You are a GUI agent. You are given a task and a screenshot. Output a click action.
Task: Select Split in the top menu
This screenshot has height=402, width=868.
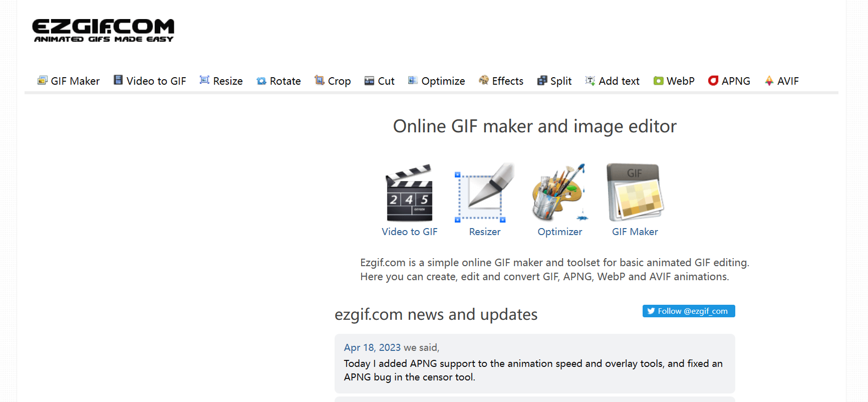[x=554, y=81]
